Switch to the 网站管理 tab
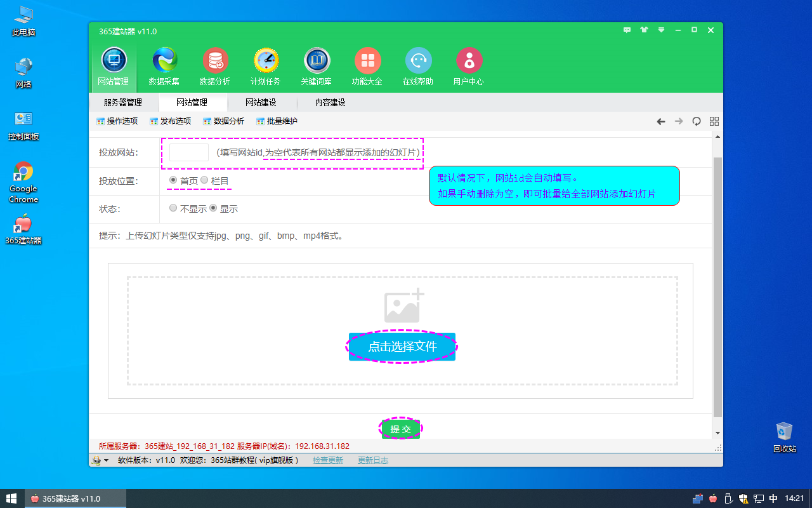This screenshot has width=812, height=508. [x=192, y=102]
